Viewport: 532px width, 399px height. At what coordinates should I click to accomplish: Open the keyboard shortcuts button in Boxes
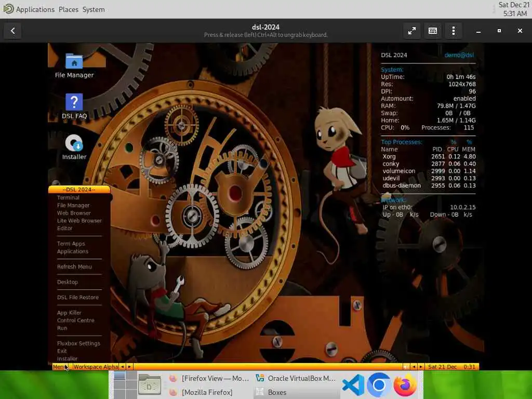433,31
